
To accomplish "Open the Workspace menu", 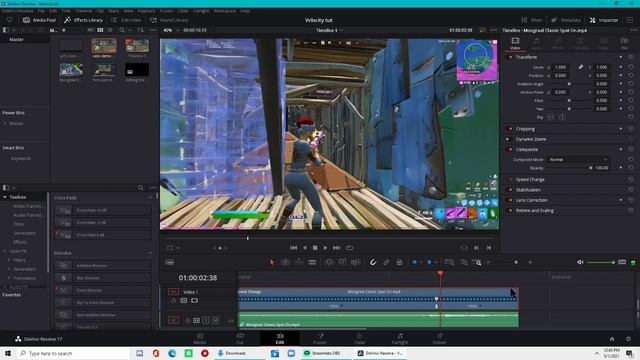I will click(x=224, y=11).
